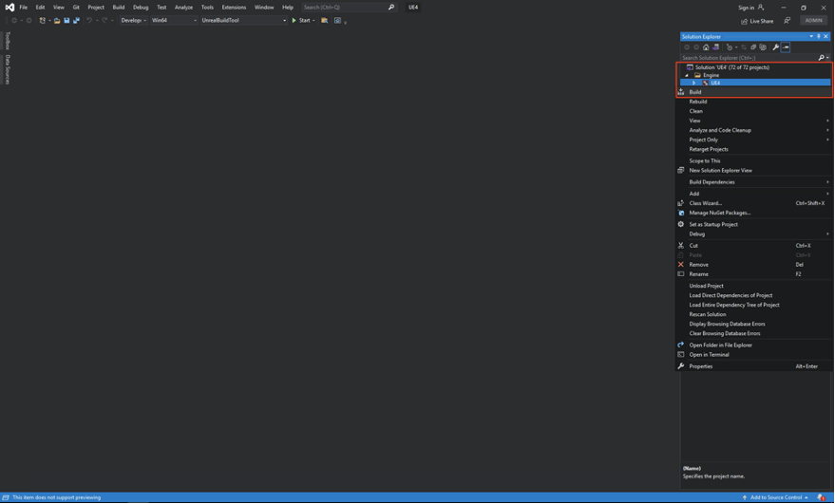This screenshot has height=504, width=835.
Task: Click the Live Share button
Action: pos(757,21)
